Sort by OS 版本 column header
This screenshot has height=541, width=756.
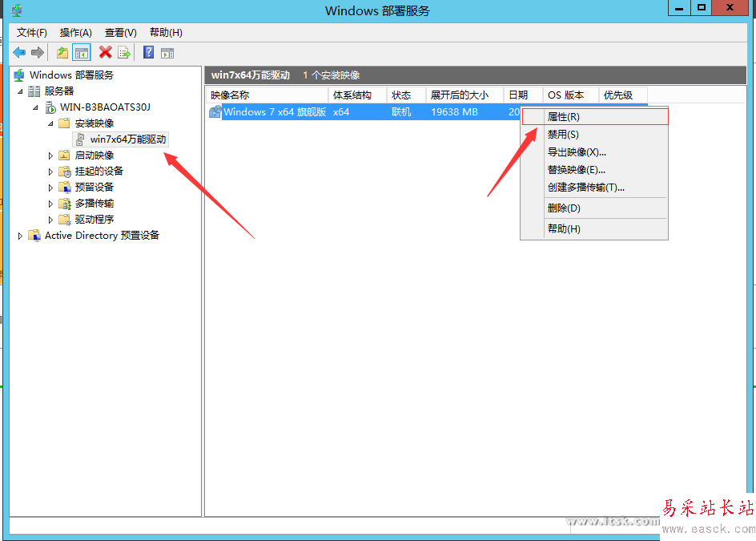571,95
